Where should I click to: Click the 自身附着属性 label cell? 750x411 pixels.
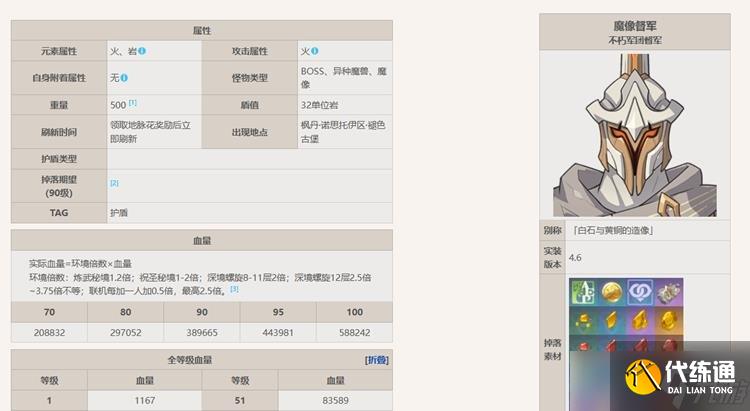click(x=59, y=78)
